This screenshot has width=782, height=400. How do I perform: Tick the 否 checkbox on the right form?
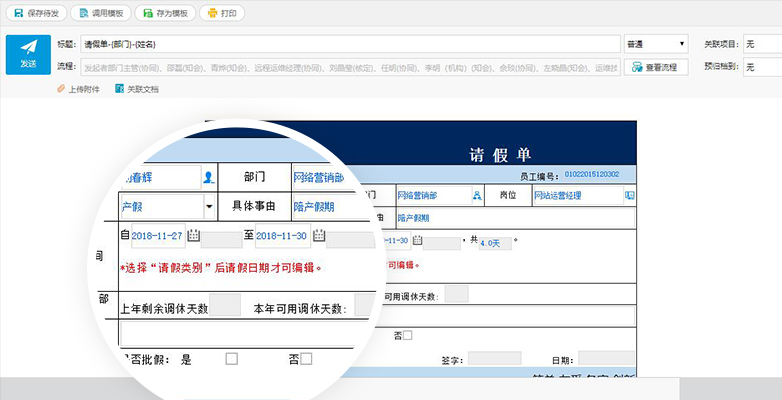(406, 335)
